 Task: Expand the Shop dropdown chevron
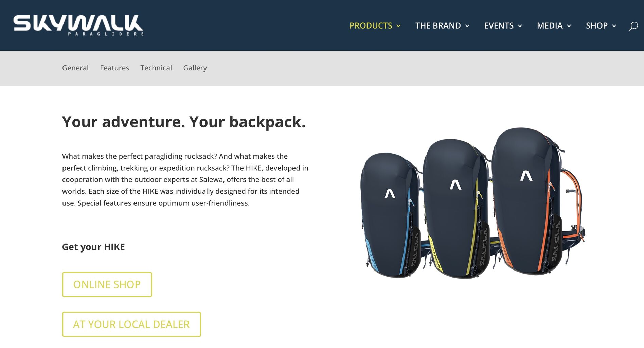point(614,26)
